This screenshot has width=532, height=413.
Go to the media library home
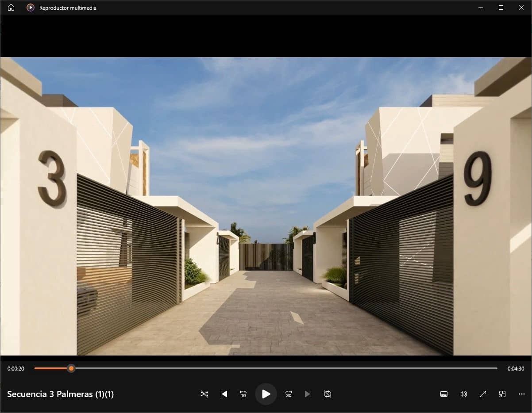(10, 7)
